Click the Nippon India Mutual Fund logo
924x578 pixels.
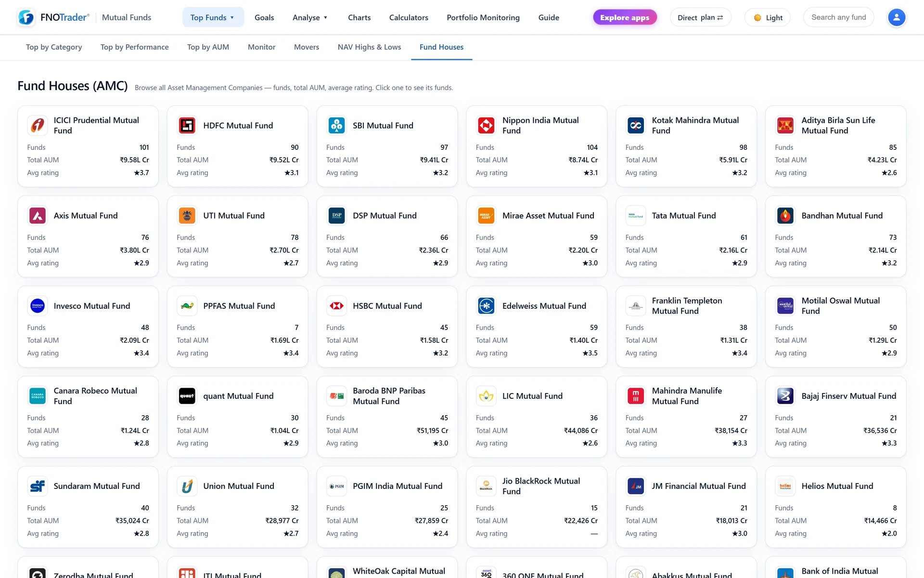coord(486,125)
